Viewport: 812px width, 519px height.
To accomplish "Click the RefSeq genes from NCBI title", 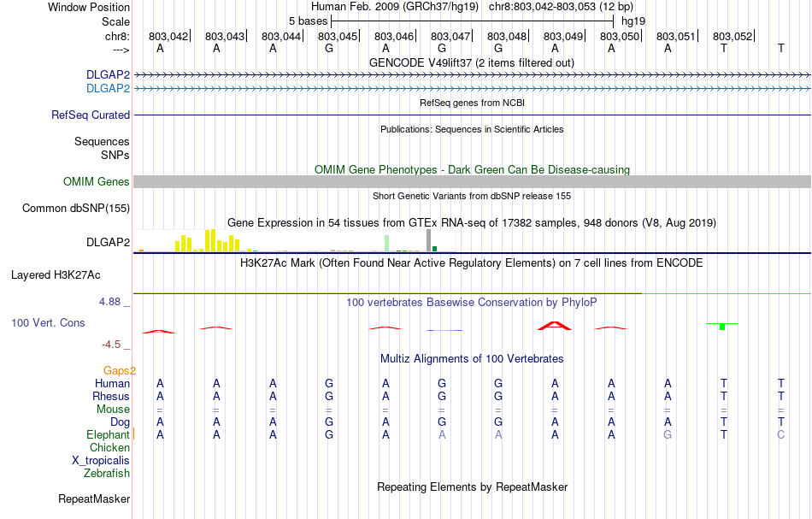I will tap(472, 103).
